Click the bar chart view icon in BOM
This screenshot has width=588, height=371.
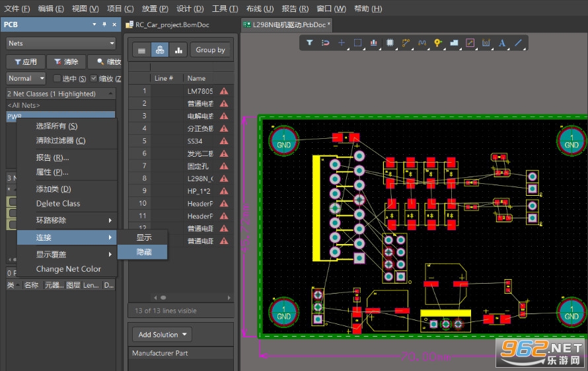(178, 50)
